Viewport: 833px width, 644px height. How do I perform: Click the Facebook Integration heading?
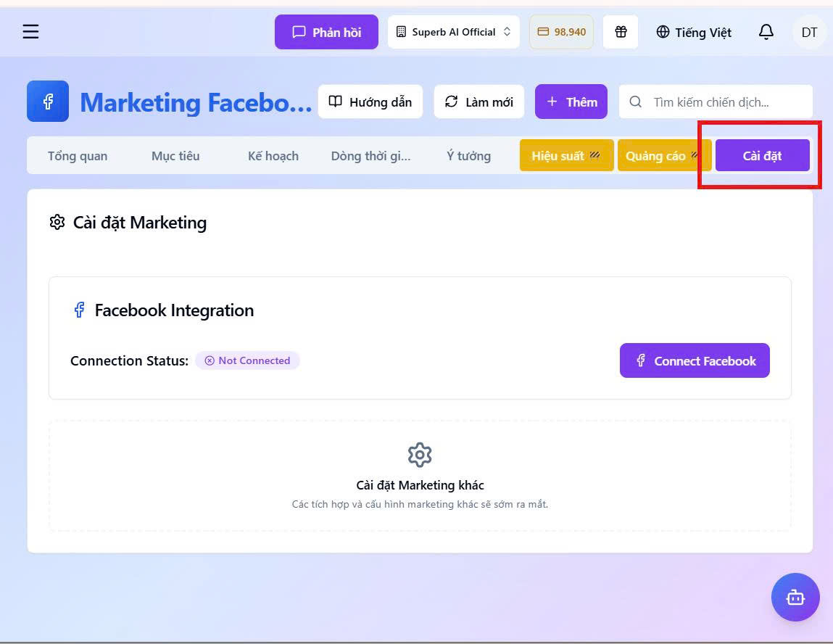point(174,310)
